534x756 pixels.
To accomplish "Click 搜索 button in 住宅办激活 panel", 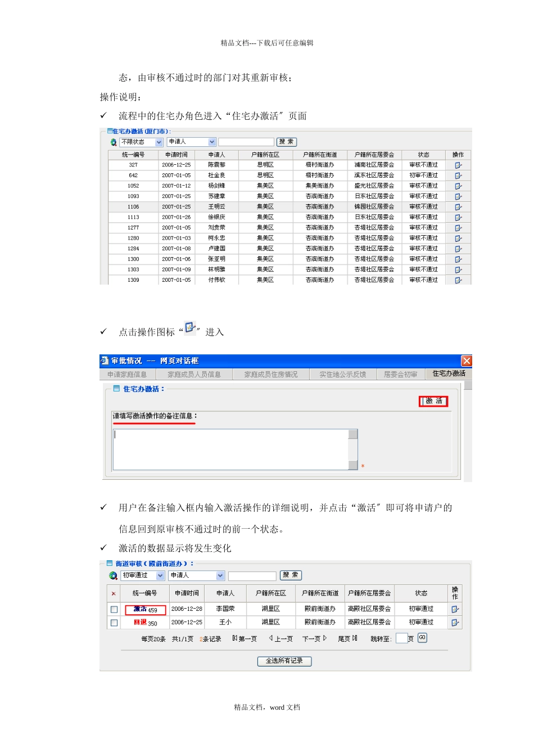I will click(x=287, y=142).
